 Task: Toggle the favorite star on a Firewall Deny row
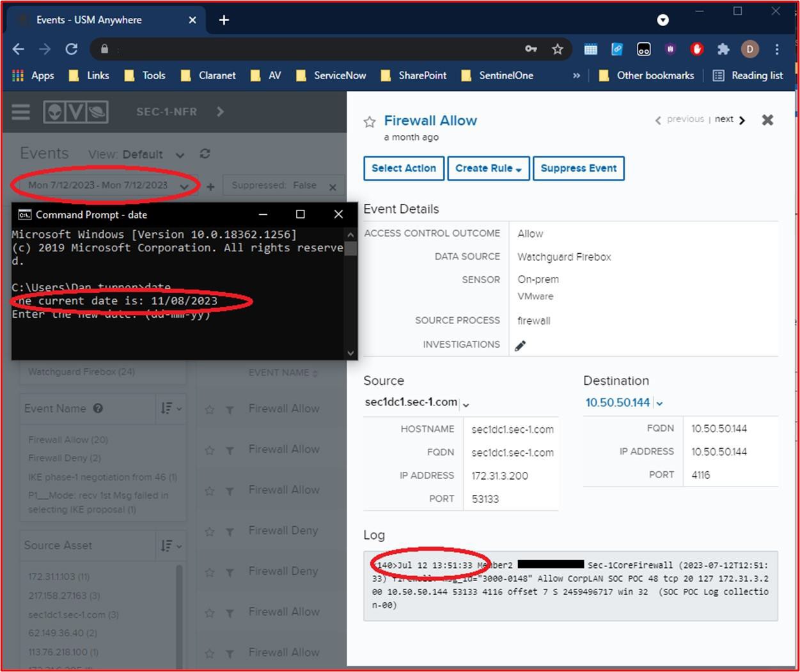pyautogui.click(x=209, y=530)
